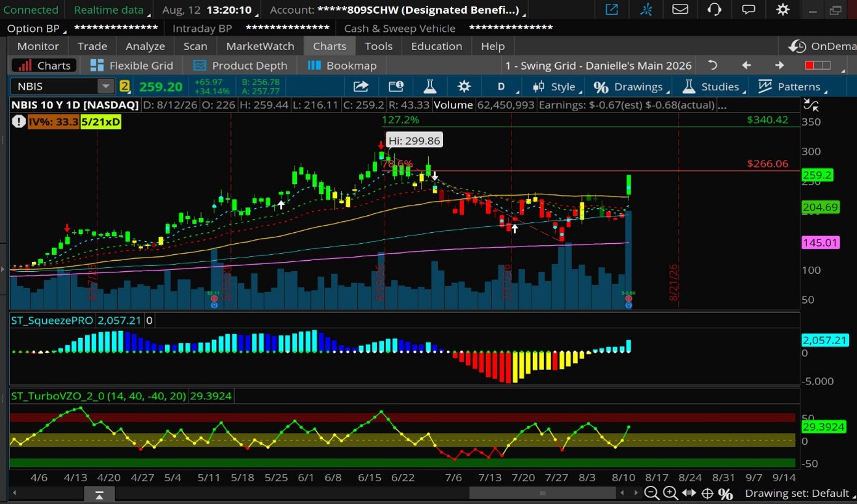Open the support headset icon
The height and width of the screenshot is (504, 857).
tap(714, 10)
